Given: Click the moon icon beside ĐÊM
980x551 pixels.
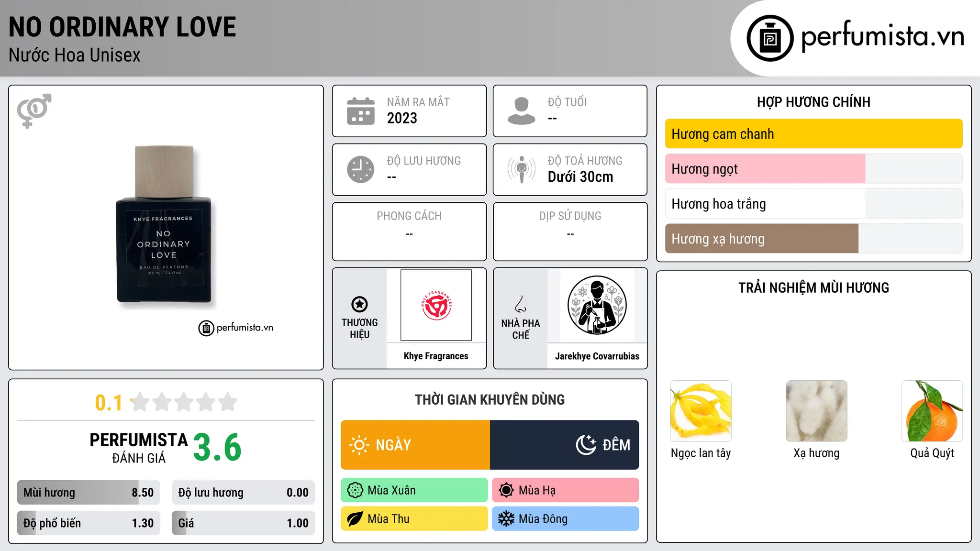Looking at the screenshot, I should (586, 445).
